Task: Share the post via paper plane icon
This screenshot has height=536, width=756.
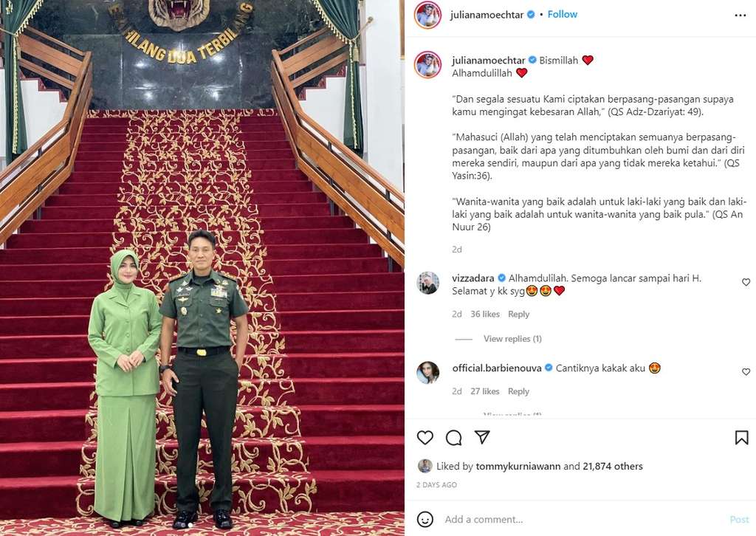Action: tap(482, 437)
